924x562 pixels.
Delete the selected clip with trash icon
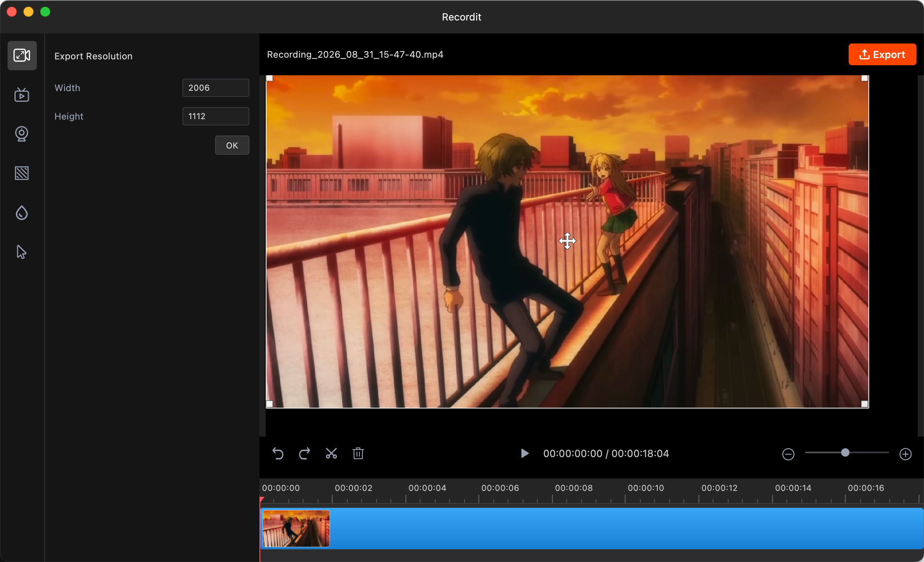358,454
